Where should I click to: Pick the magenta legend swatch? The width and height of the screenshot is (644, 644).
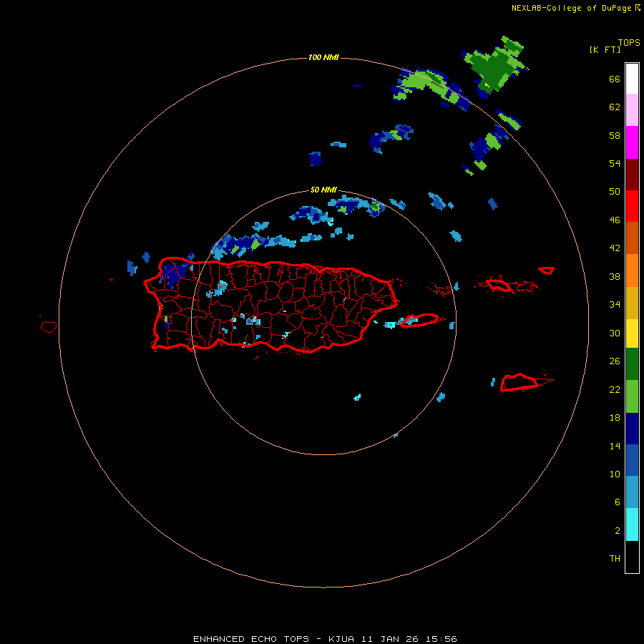(632, 142)
